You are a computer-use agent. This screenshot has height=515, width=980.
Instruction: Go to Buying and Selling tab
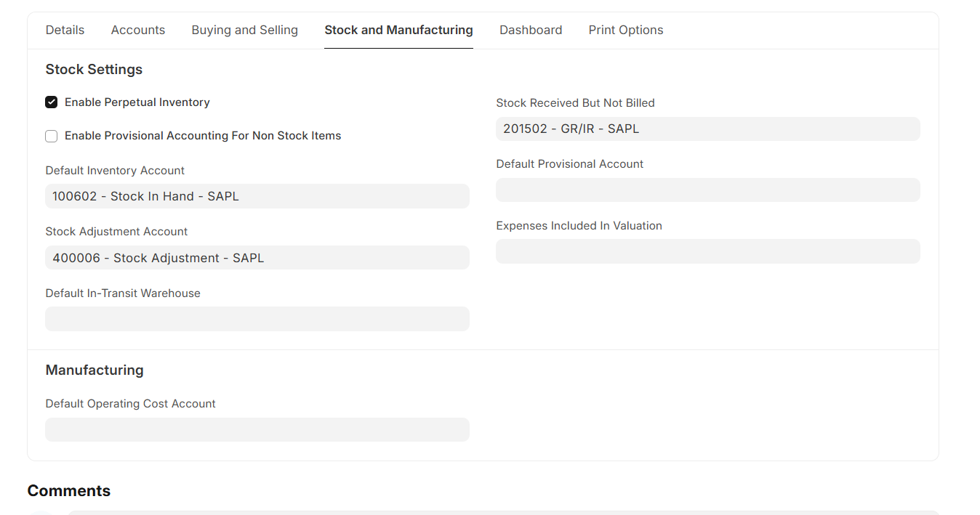pyautogui.click(x=245, y=30)
